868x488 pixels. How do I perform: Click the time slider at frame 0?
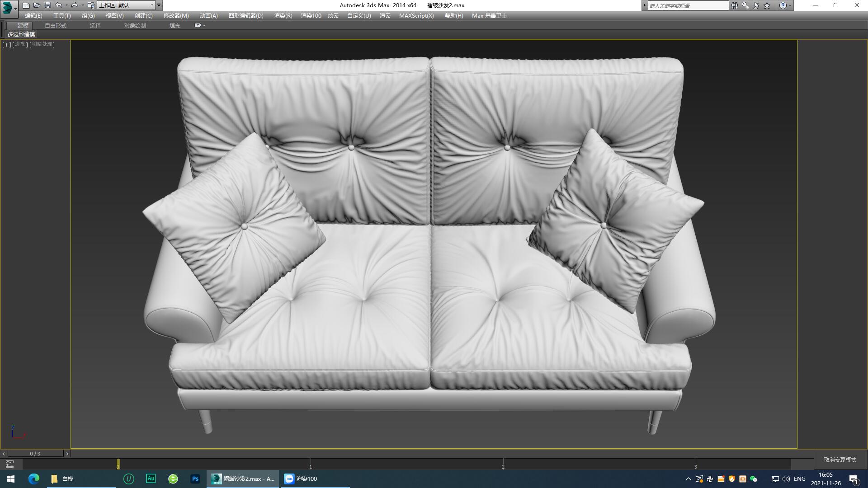(x=118, y=465)
